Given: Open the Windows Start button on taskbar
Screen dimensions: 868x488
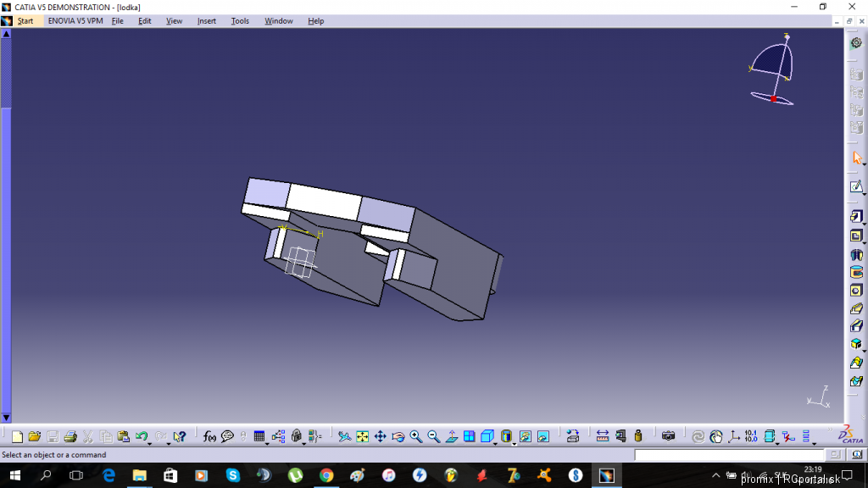Looking at the screenshot, I should pos(15,475).
